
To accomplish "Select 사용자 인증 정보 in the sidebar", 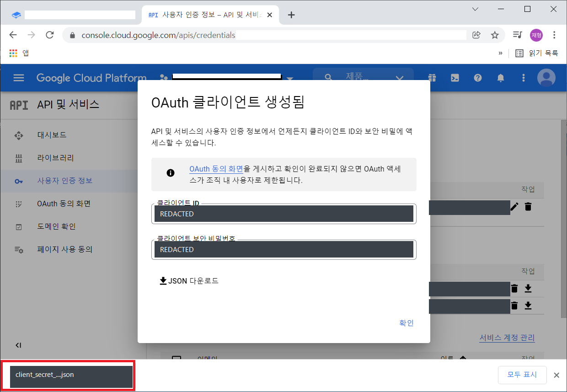I will [65, 181].
